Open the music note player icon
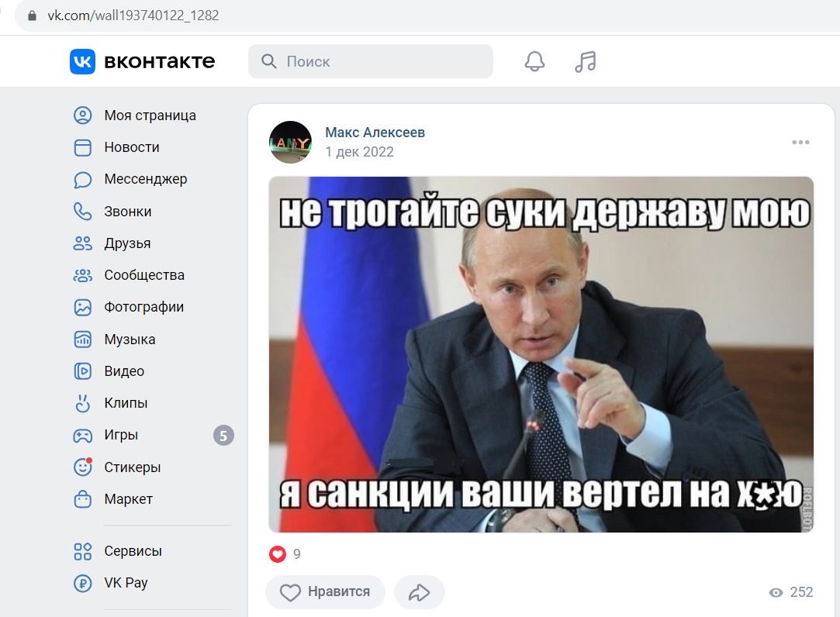The image size is (840, 617). pyautogui.click(x=585, y=61)
